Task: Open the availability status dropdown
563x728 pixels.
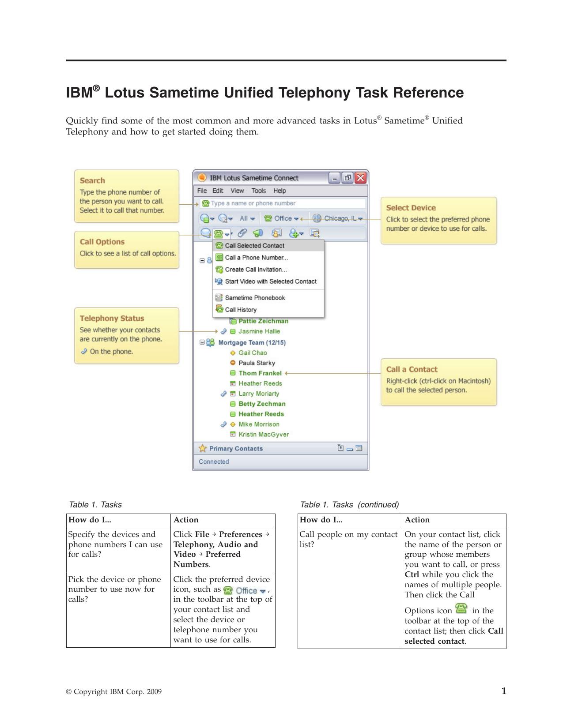Action: pyautogui.click(x=207, y=218)
